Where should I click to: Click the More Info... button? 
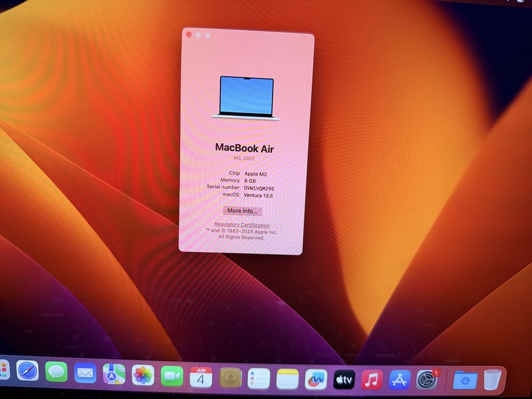242,211
